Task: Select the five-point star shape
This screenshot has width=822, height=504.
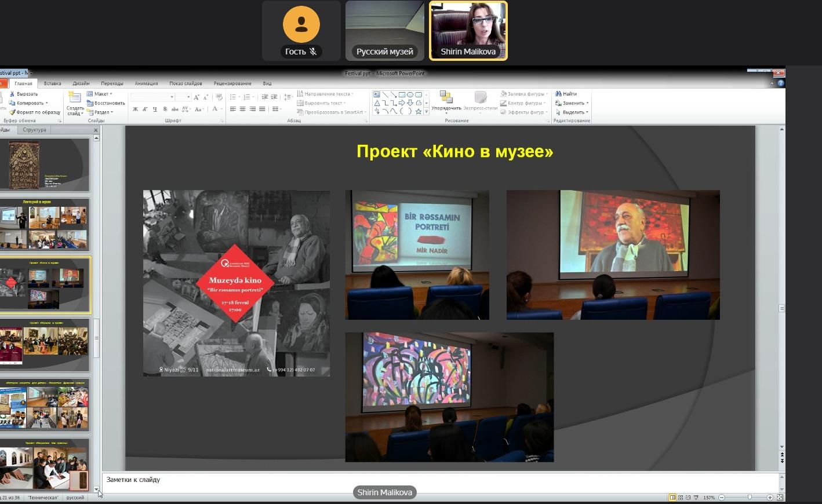Action: tap(419, 111)
